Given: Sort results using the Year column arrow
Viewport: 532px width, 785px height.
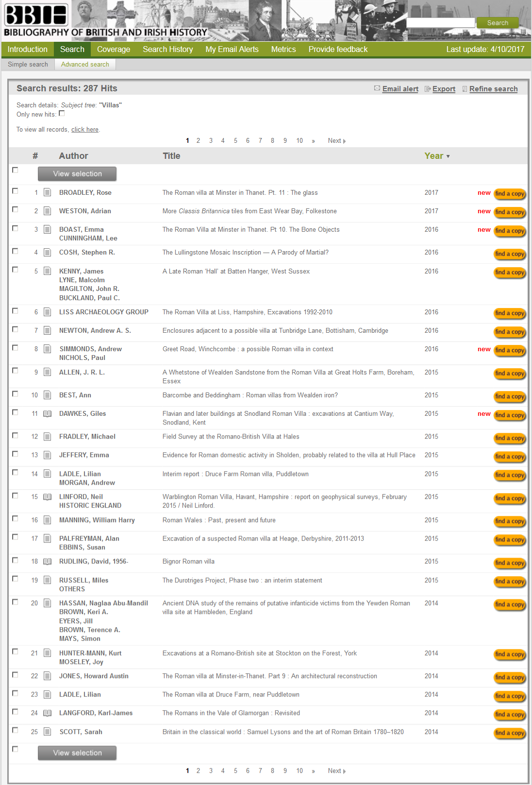Looking at the screenshot, I should 448,156.
